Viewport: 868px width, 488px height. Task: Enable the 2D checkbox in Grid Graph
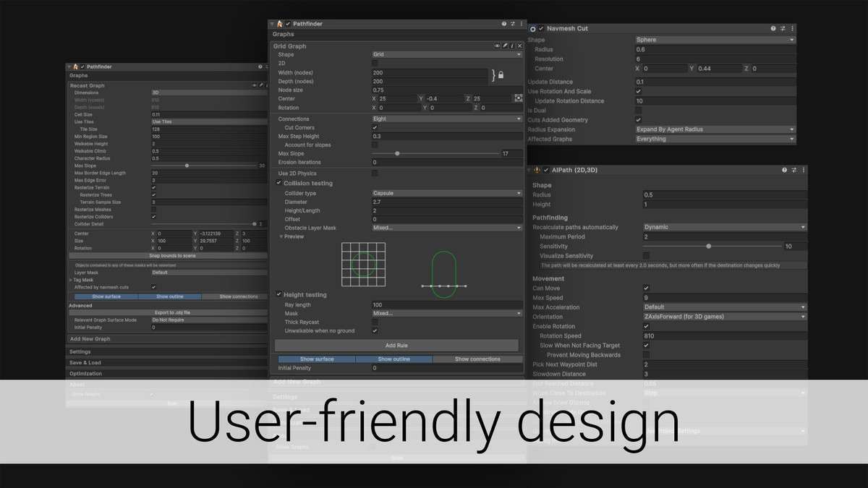pos(375,64)
